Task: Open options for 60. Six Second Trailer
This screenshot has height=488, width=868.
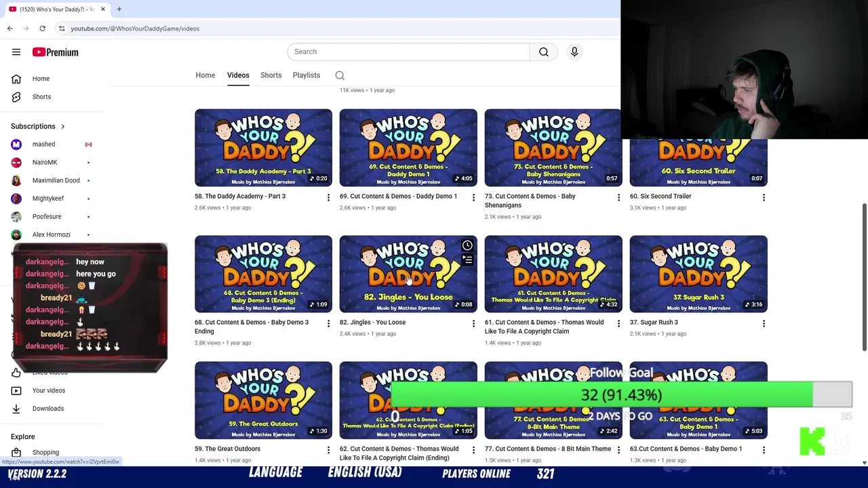Action: [x=764, y=197]
